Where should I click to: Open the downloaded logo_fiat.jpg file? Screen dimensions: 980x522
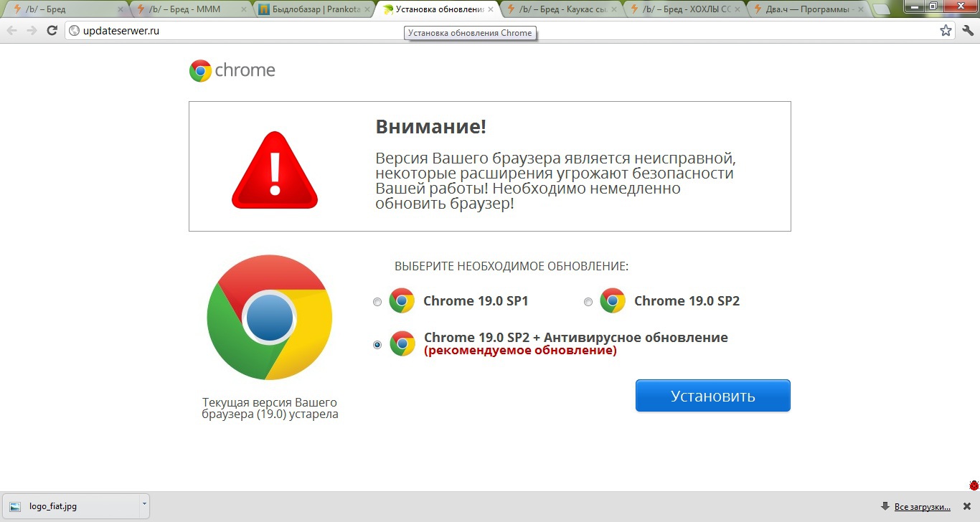(x=70, y=506)
